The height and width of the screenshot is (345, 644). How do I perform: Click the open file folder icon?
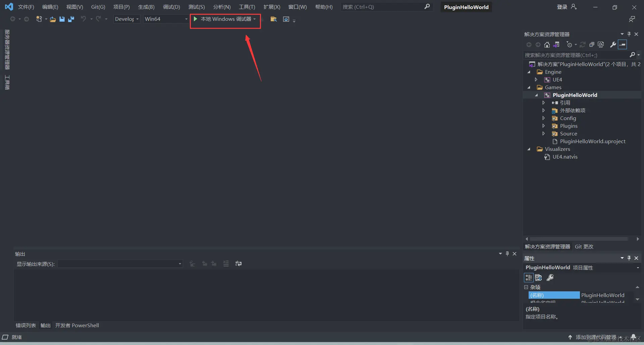point(53,19)
